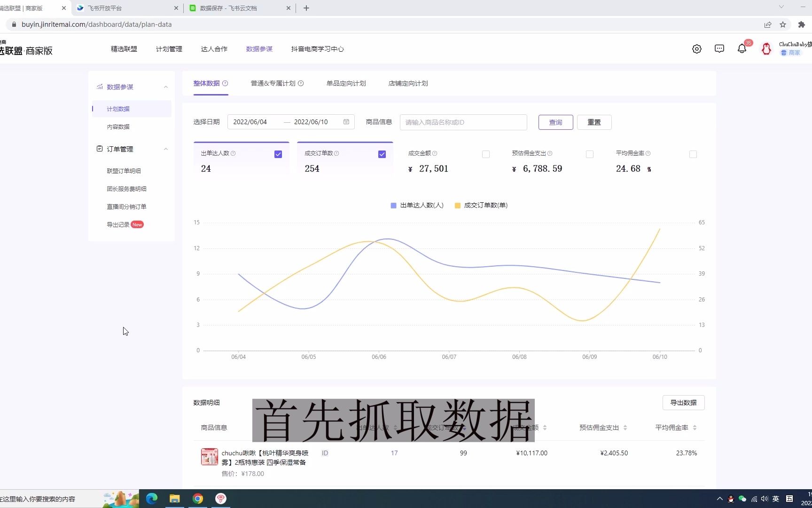This screenshot has height=508, width=812.
Task: Click info icon beside 预估佣金支出
Action: tap(550, 153)
